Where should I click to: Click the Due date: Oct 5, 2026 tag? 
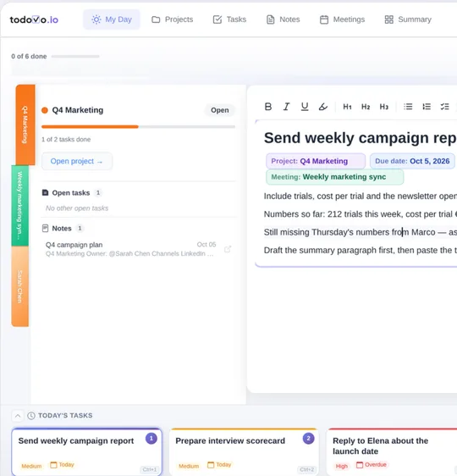412,161
